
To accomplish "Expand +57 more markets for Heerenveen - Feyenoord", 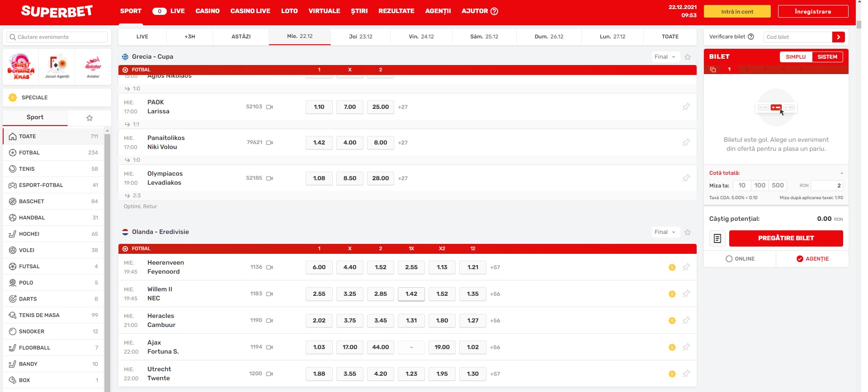I will coord(495,267).
